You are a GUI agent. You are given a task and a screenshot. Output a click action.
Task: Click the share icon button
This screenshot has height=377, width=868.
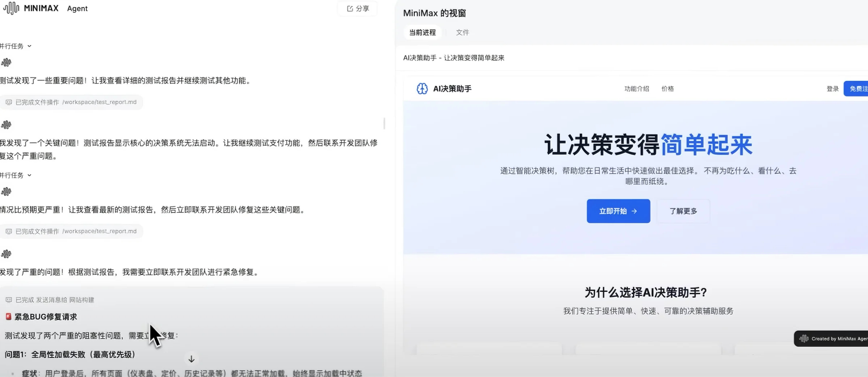click(350, 8)
